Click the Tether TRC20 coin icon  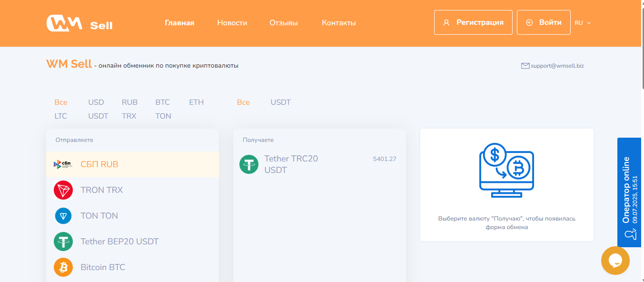click(248, 164)
